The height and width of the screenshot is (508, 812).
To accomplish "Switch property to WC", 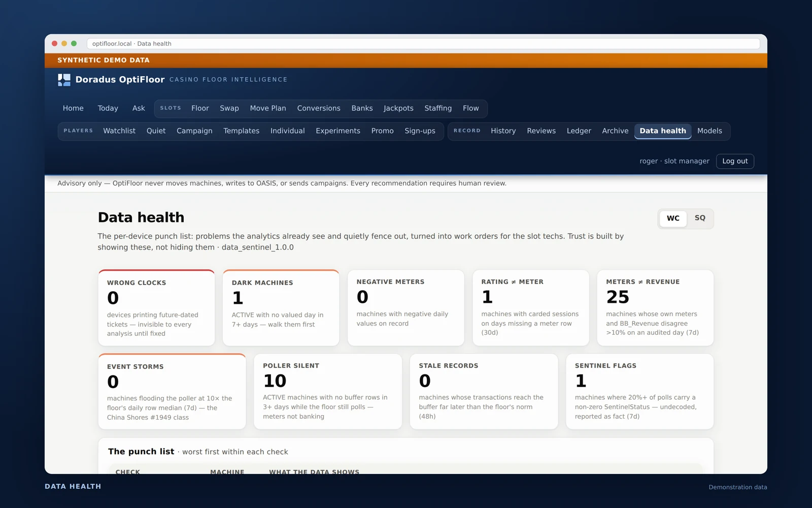I will [673, 218].
